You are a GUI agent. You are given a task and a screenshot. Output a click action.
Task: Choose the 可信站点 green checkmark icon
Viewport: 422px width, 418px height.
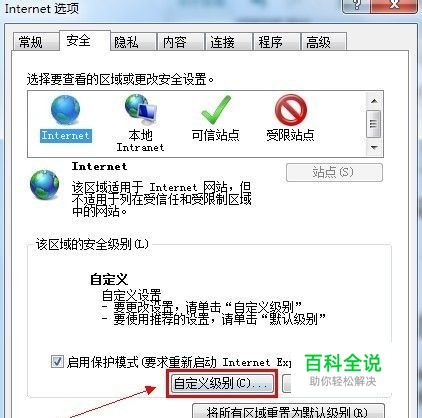tap(216, 109)
